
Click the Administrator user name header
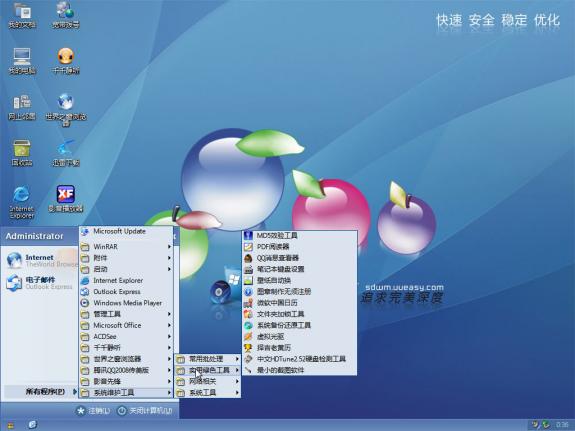pos(34,236)
